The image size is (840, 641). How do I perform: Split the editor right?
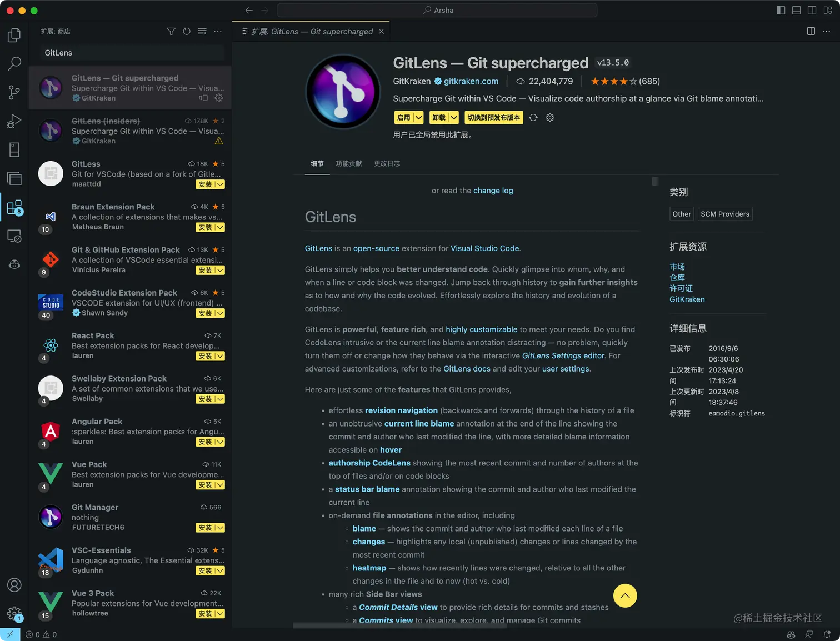pos(811,31)
